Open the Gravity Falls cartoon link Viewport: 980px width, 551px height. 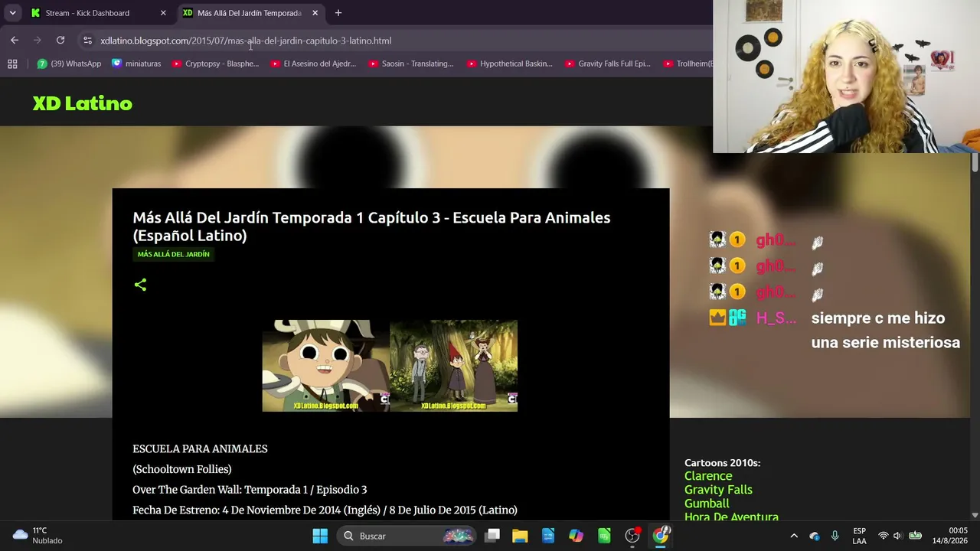tap(718, 490)
